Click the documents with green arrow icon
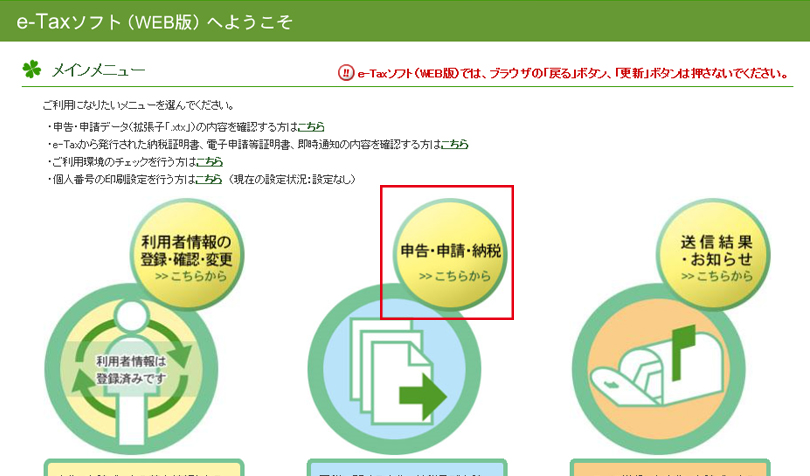 [x=394, y=370]
